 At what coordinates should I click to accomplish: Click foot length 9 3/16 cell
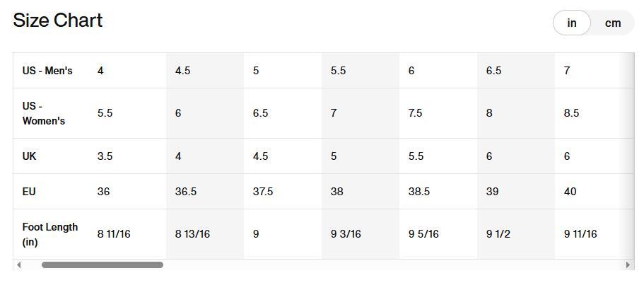tap(346, 234)
